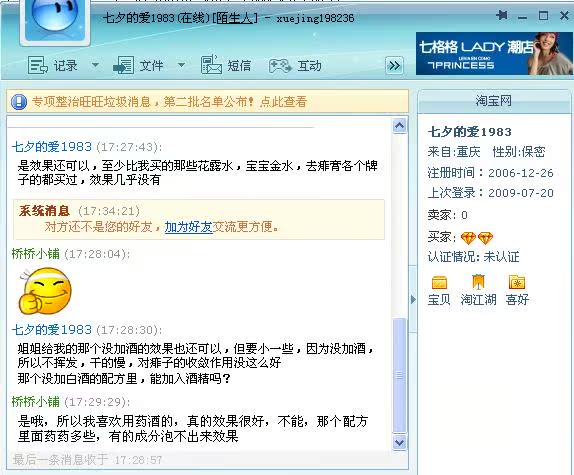
Task: Collapse the right side info panel
Action: tap(413, 300)
